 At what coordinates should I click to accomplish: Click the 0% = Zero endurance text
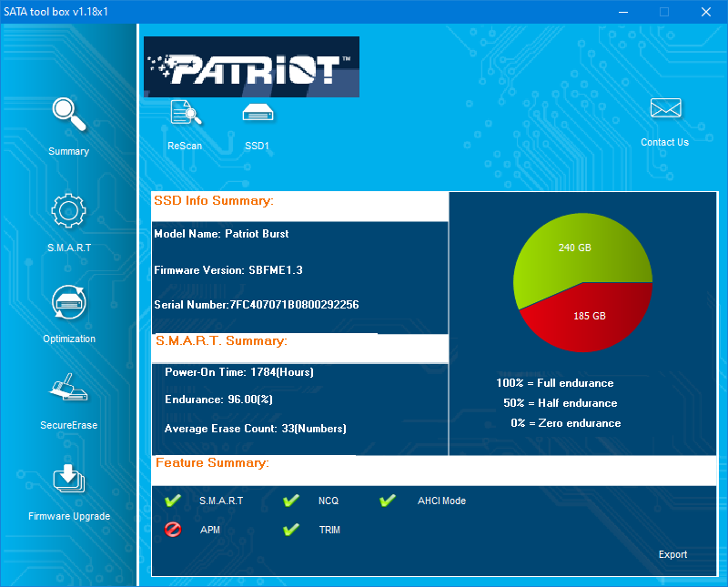click(565, 423)
